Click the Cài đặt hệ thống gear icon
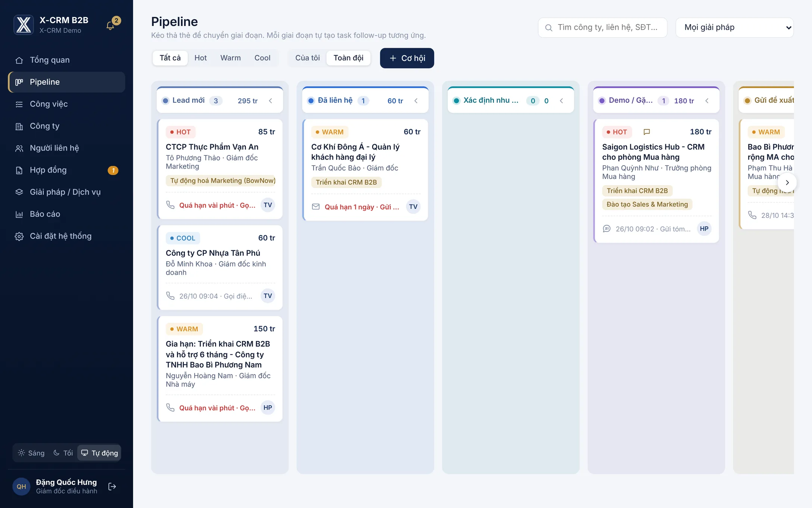 click(x=19, y=236)
